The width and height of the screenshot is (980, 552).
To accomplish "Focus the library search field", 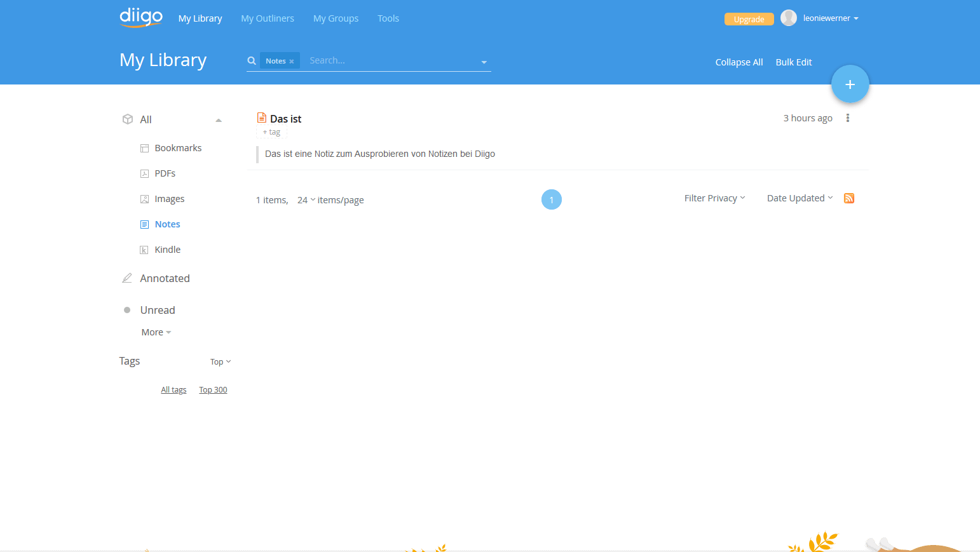I will pyautogui.click(x=391, y=61).
